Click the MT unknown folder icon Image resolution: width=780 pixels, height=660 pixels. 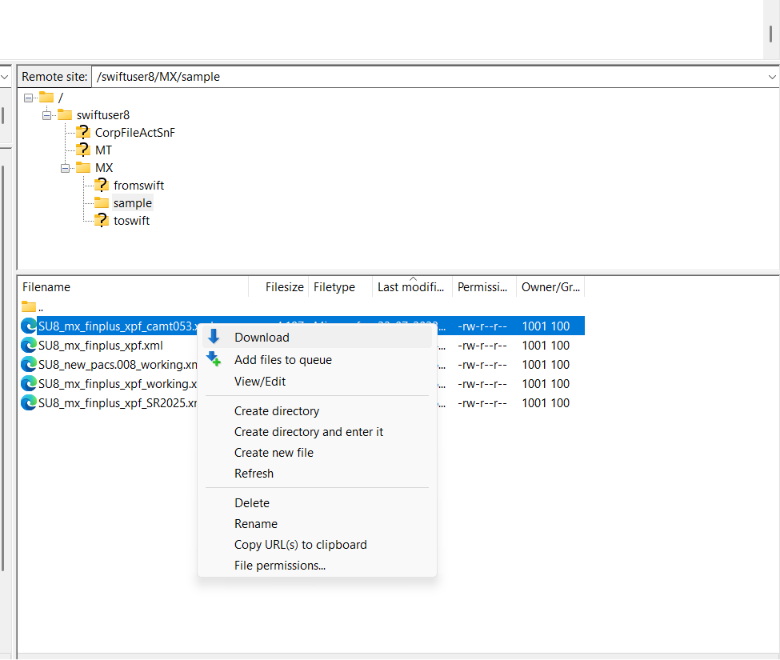[x=83, y=150]
